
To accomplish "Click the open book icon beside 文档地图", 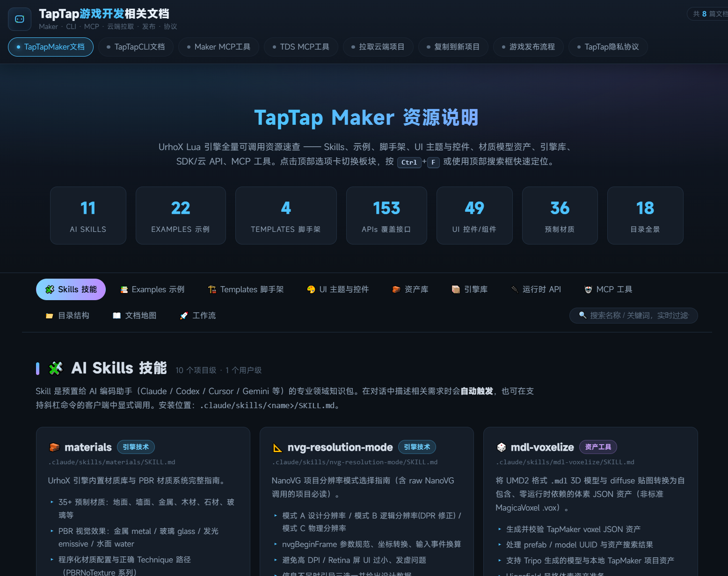I will point(117,316).
